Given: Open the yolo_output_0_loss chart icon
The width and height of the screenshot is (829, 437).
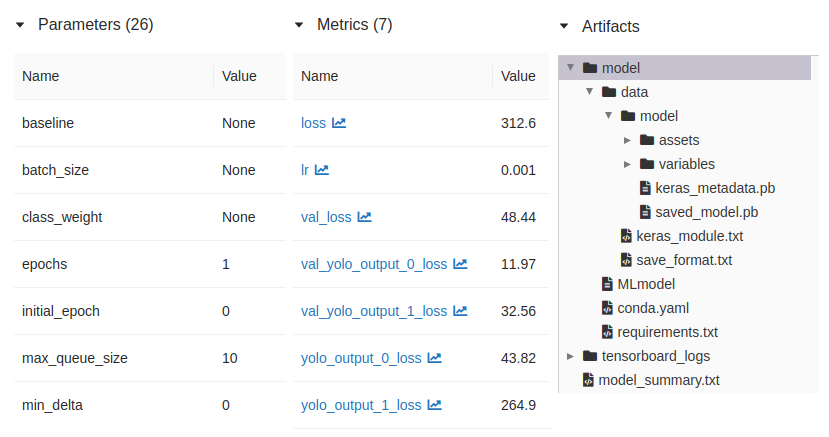Looking at the screenshot, I should click(435, 358).
